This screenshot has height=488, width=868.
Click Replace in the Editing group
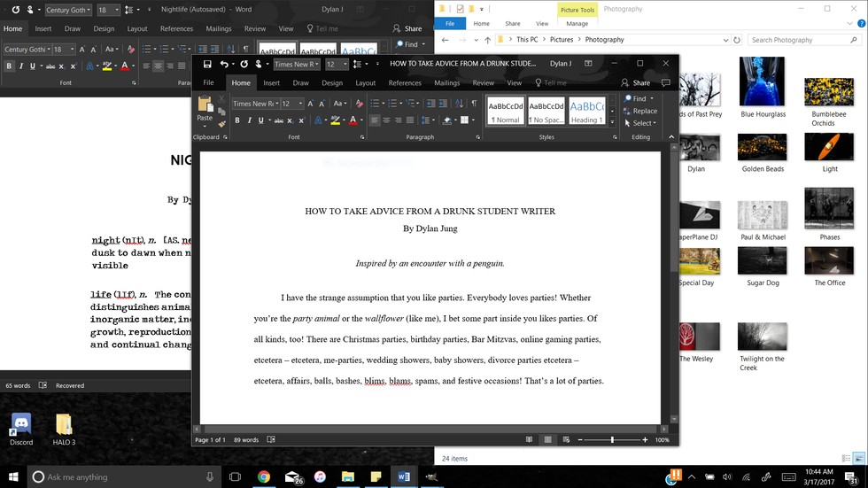[x=639, y=111]
